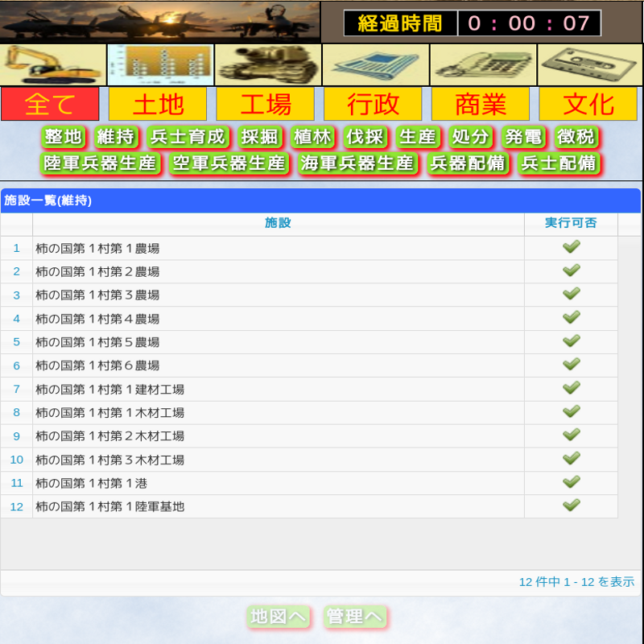Viewport: 644px width, 644px height.
Task: Switch to the 工場 category tab
Action: [x=266, y=104]
